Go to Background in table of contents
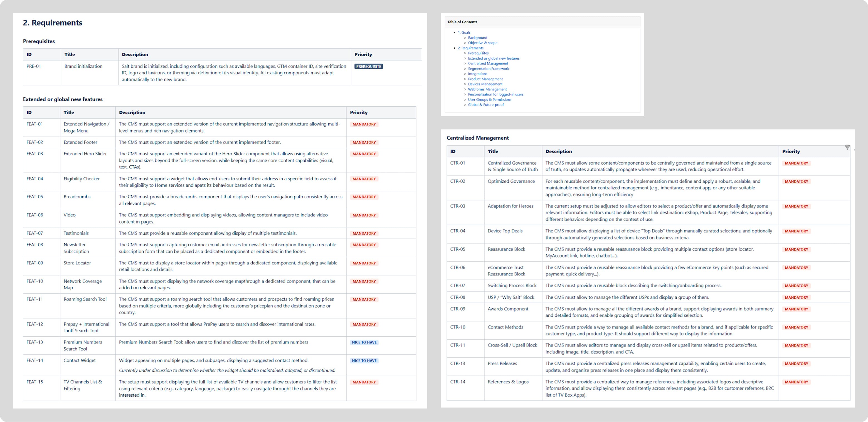The image size is (868, 422). pos(477,38)
